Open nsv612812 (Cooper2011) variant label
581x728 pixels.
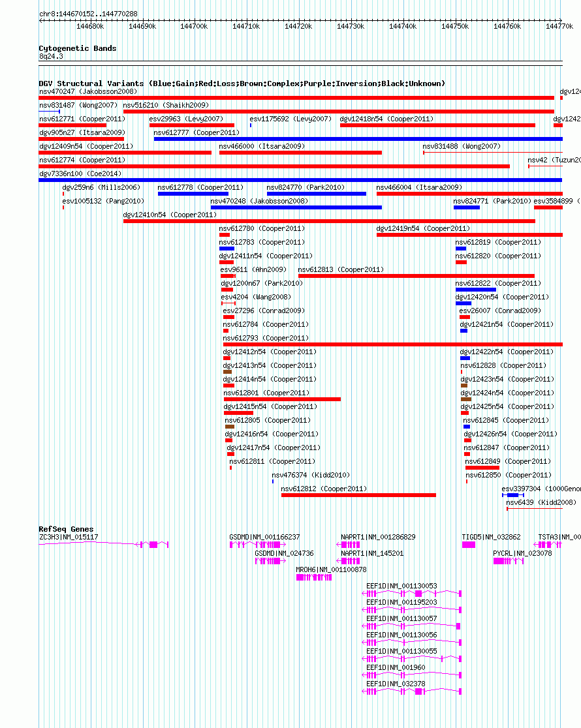tap(324, 489)
